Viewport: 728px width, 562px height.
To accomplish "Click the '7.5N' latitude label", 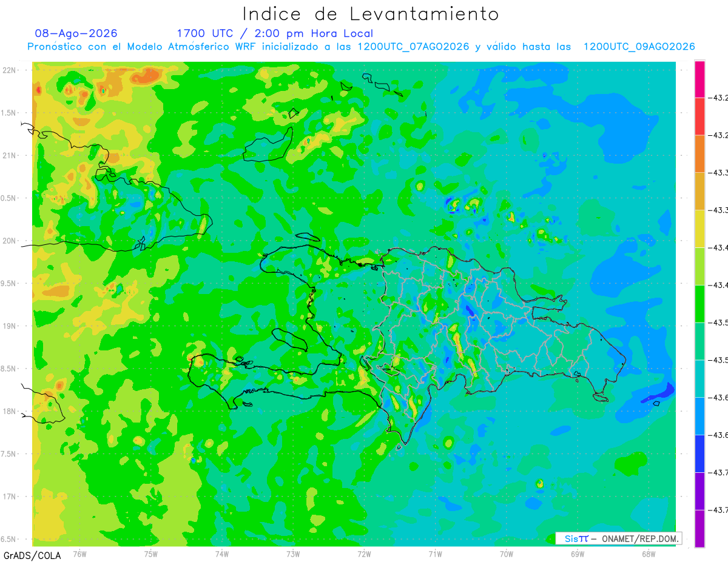I will (8, 453).
